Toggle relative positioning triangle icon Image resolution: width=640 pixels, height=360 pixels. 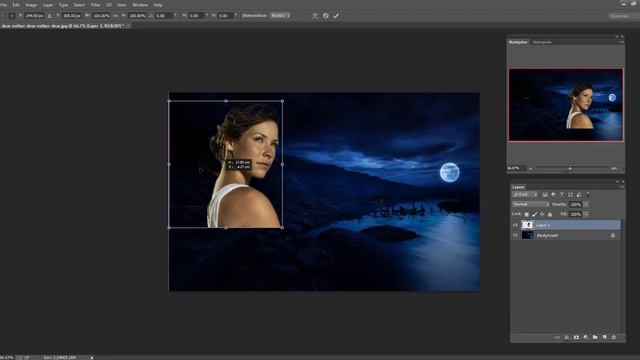pyautogui.click(x=49, y=16)
